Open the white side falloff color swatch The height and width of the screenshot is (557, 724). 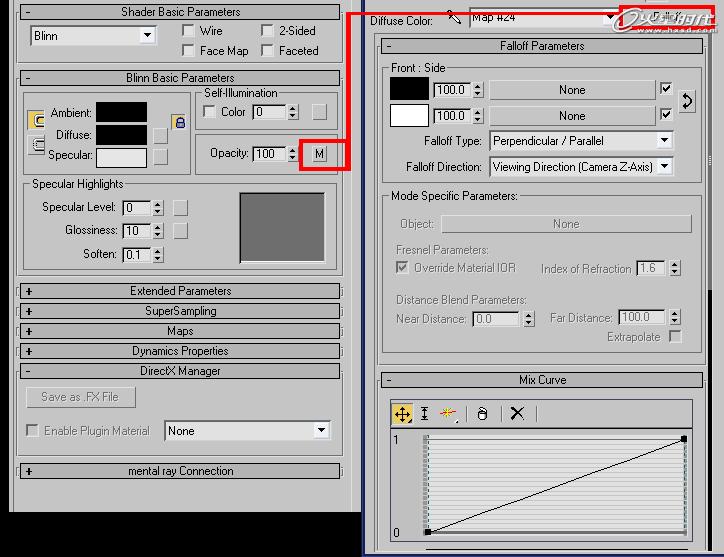coord(409,115)
